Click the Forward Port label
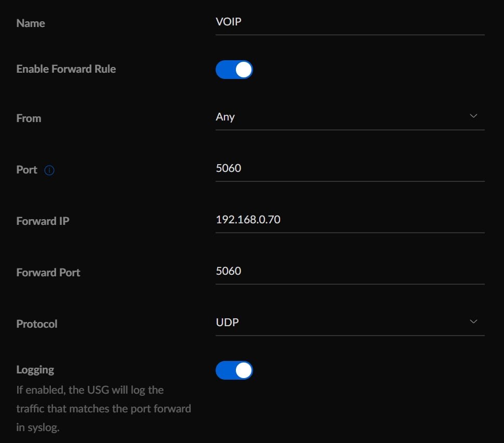504x443 pixels. [48, 273]
